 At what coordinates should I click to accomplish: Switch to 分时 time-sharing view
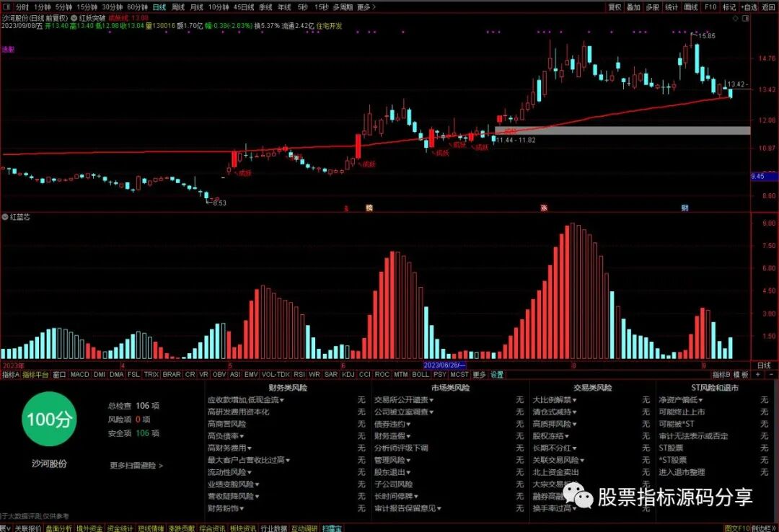[x=22, y=7]
